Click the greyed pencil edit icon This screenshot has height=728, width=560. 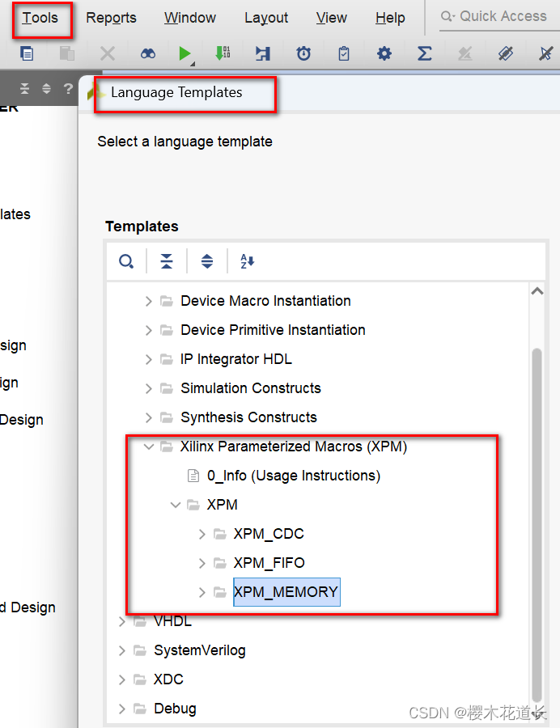465,54
